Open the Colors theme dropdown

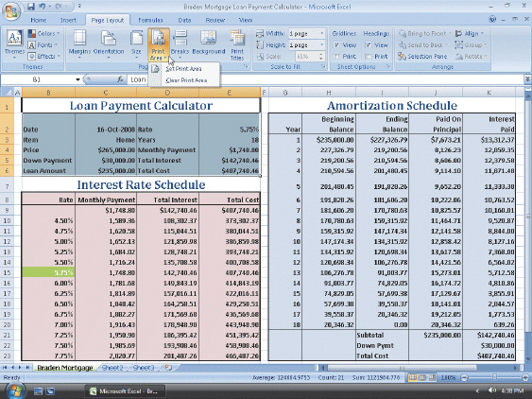(x=43, y=34)
